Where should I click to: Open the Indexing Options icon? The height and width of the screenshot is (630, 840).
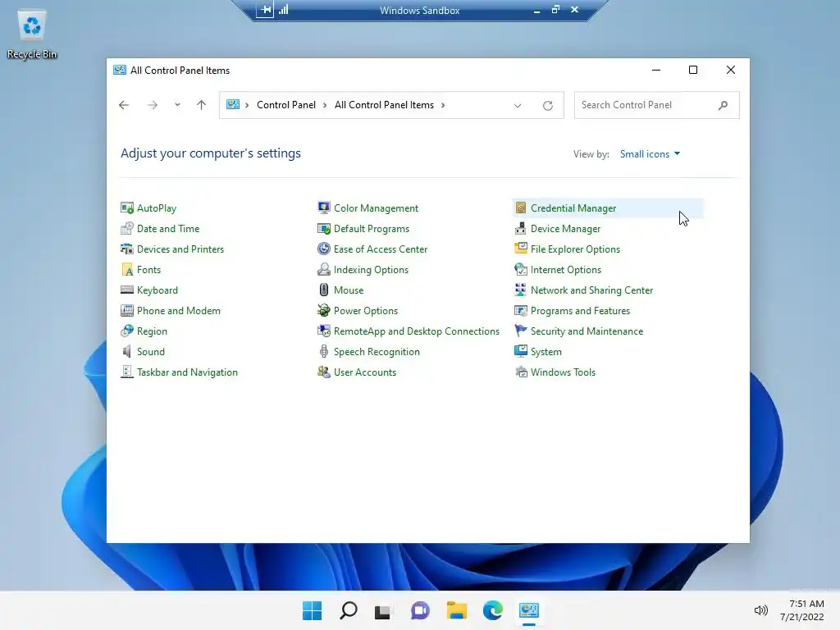pyautogui.click(x=323, y=269)
